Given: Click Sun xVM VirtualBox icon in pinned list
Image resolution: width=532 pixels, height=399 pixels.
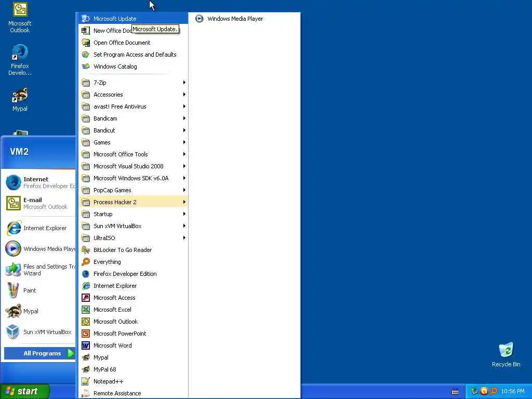Looking at the screenshot, I should click(13, 332).
